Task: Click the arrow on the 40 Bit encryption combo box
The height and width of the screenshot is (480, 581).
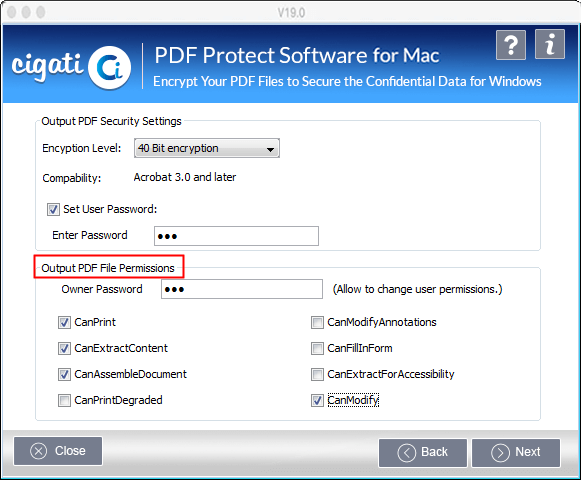Action: pos(270,149)
